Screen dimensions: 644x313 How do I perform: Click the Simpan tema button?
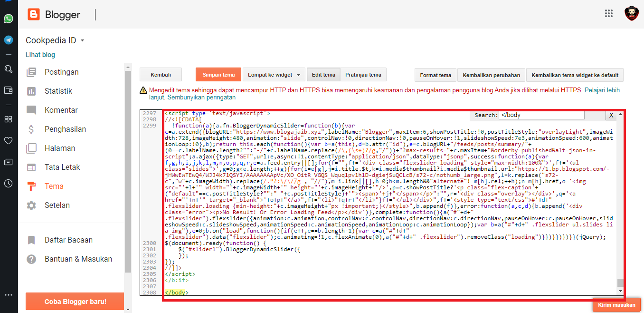click(x=218, y=75)
